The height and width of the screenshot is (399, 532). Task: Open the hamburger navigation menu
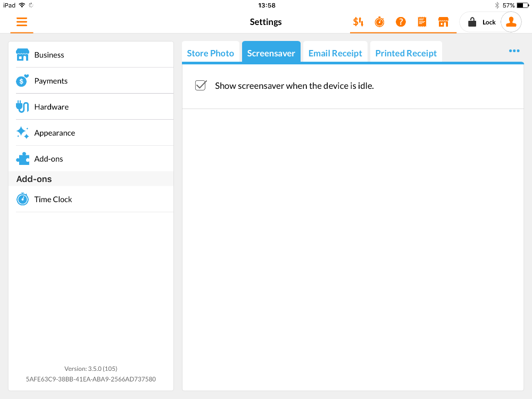click(21, 22)
